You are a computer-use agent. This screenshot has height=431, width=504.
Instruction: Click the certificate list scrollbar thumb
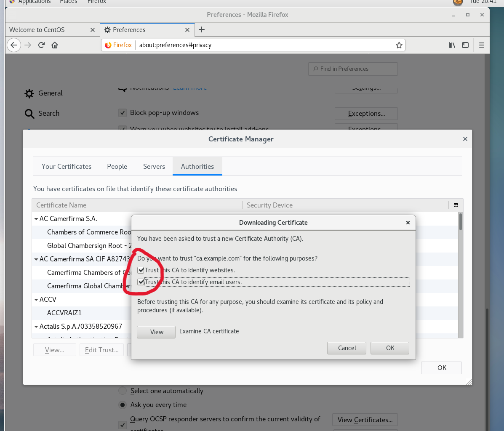(461, 222)
